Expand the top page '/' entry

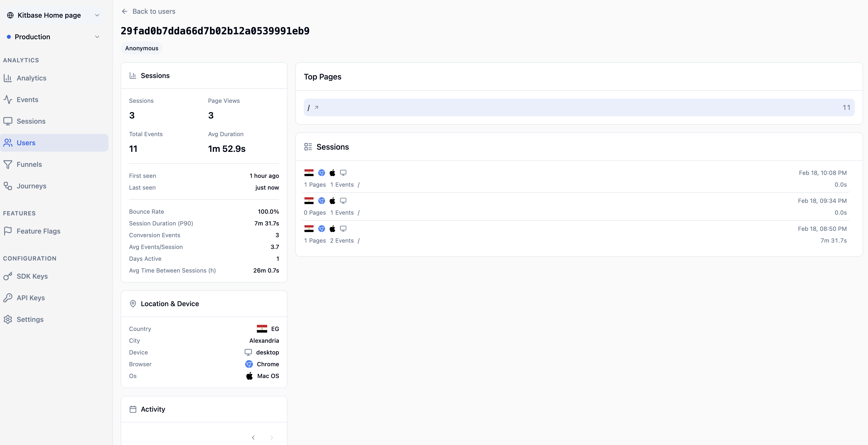(x=316, y=107)
